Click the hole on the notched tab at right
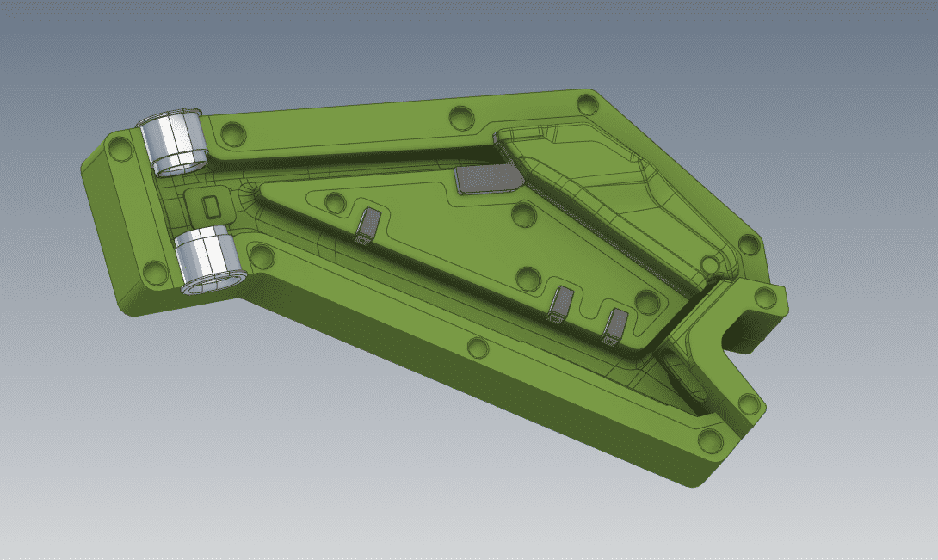 764,298
